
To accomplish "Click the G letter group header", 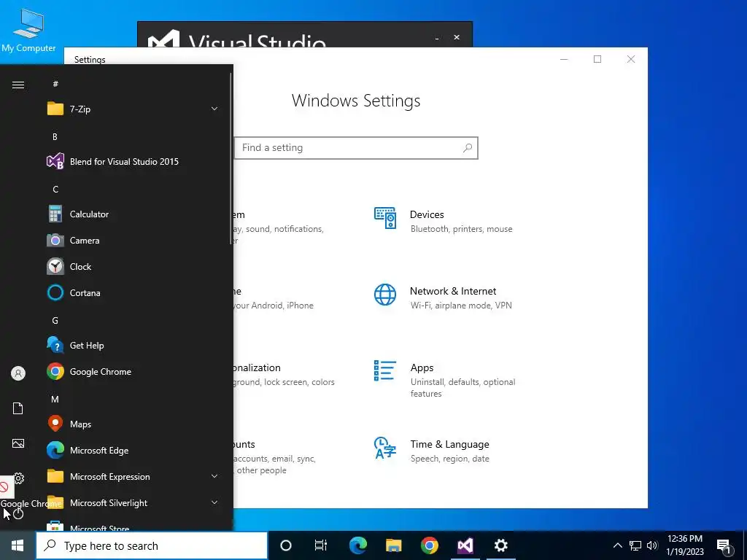I will 55,321.
